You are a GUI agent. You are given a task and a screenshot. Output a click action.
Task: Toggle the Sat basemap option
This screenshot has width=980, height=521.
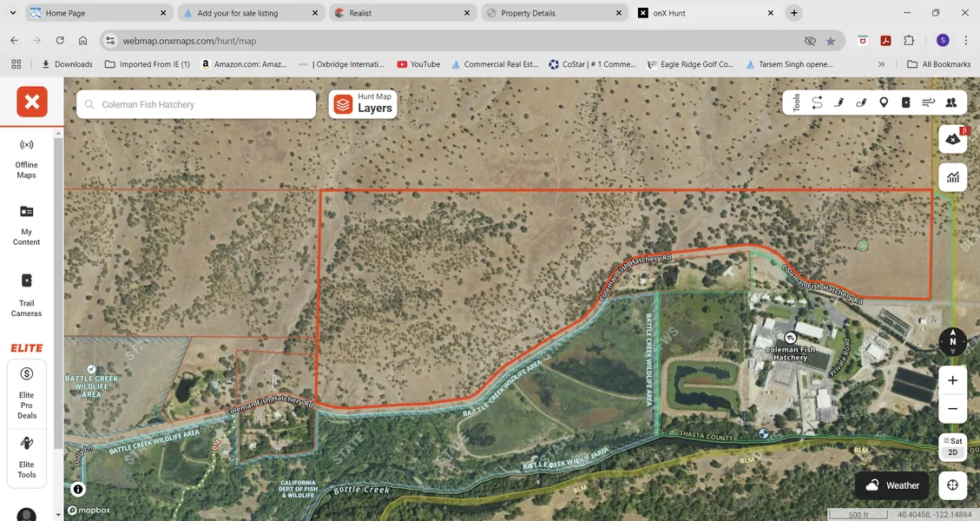coord(952,441)
